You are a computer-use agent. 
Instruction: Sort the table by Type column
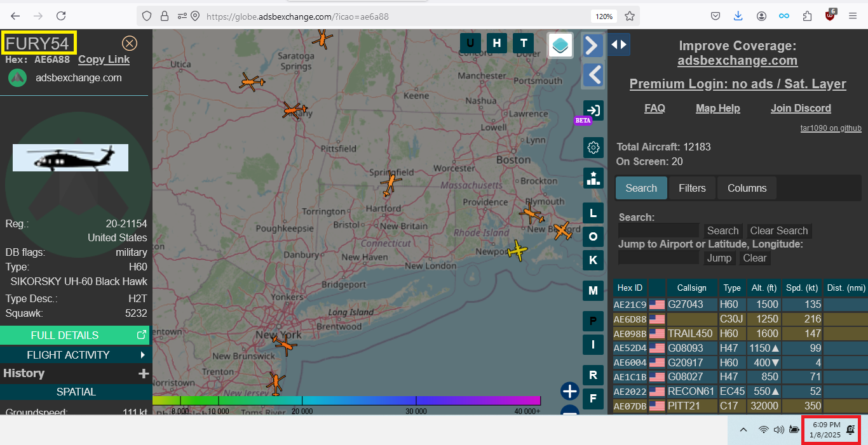[x=732, y=288]
